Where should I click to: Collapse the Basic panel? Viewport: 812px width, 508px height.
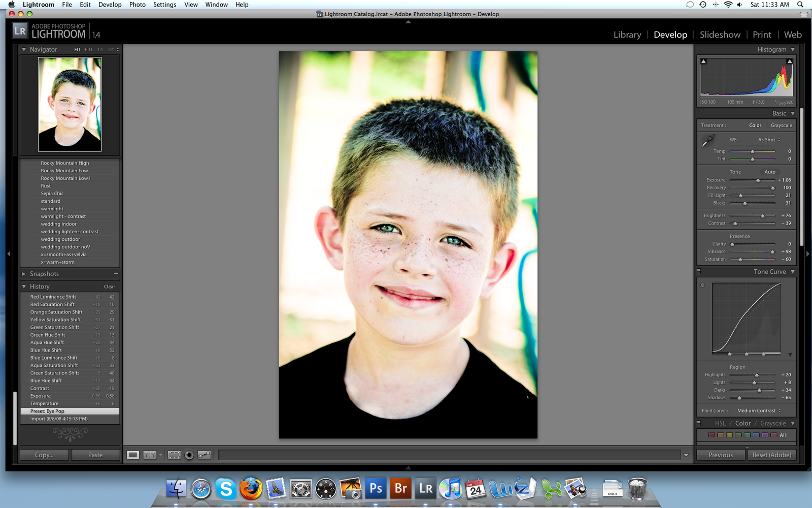pos(793,113)
